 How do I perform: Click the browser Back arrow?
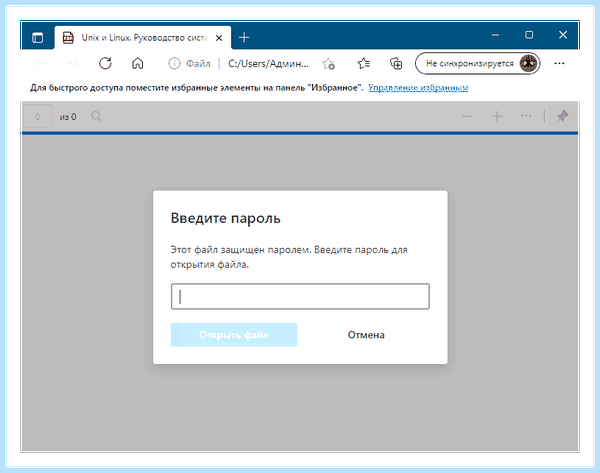click(x=41, y=63)
